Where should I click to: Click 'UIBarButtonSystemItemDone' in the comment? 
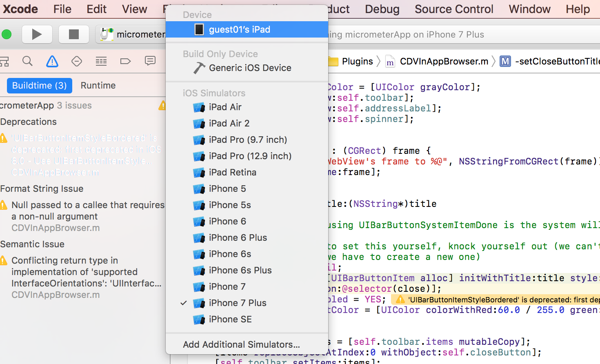click(428, 225)
